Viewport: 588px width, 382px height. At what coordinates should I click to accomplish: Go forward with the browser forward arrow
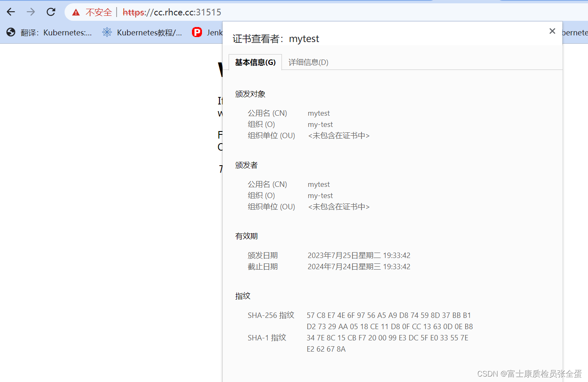(x=31, y=12)
